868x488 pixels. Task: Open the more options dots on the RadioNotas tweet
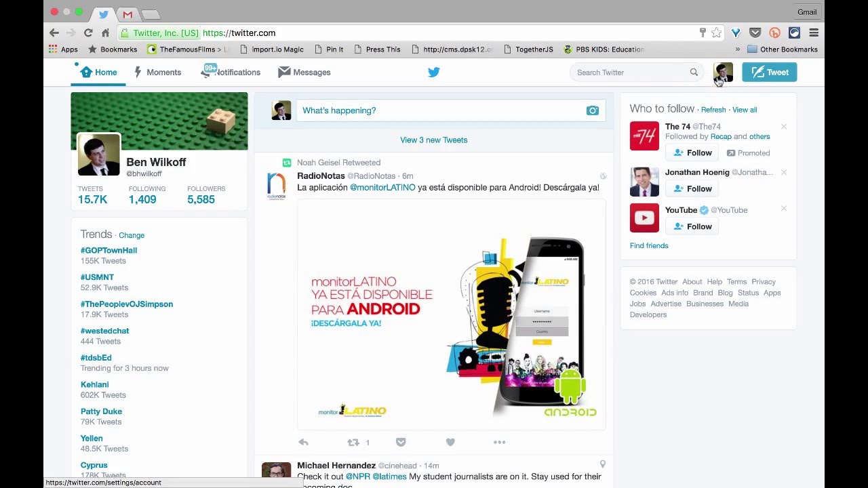499,442
